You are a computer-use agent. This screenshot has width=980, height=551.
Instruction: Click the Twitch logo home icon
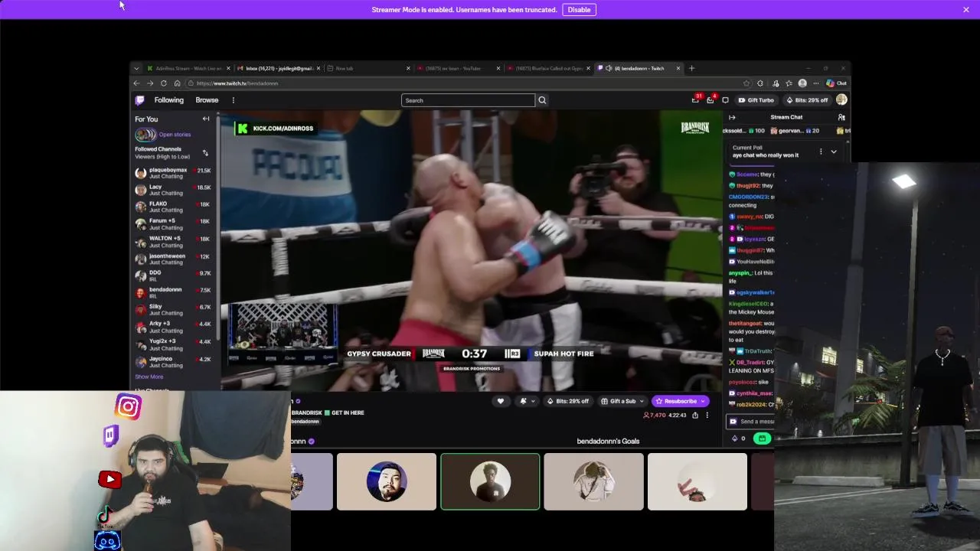(x=139, y=100)
